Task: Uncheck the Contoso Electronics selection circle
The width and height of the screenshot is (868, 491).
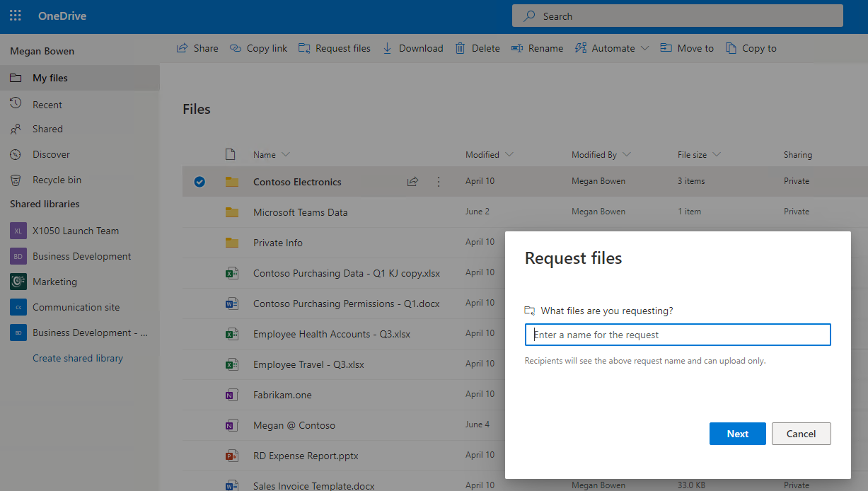Action: 199,182
